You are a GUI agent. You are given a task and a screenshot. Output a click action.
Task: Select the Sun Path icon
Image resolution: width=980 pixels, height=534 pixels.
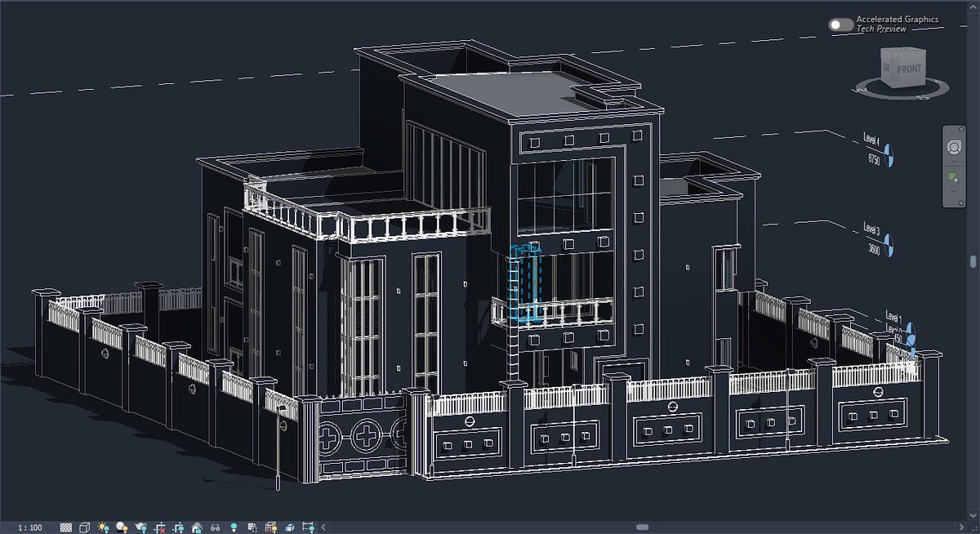coord(101,526)
